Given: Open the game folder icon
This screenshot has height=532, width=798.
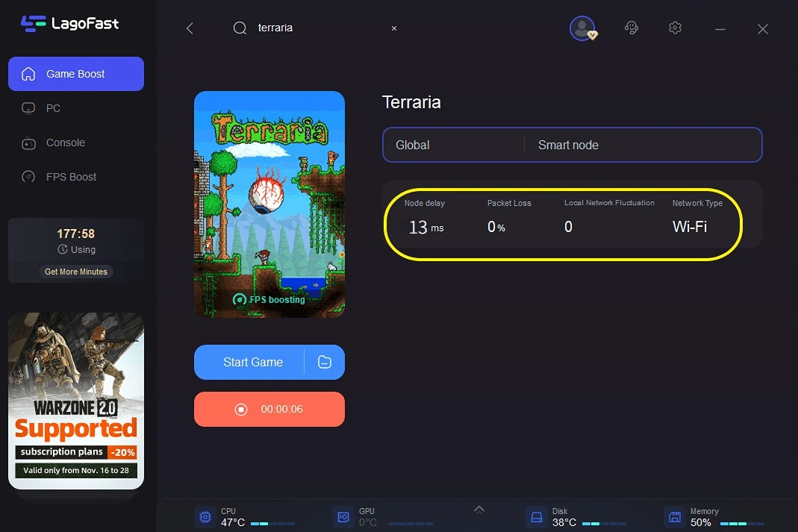Looking at the screenshot, I should [325, 362].
